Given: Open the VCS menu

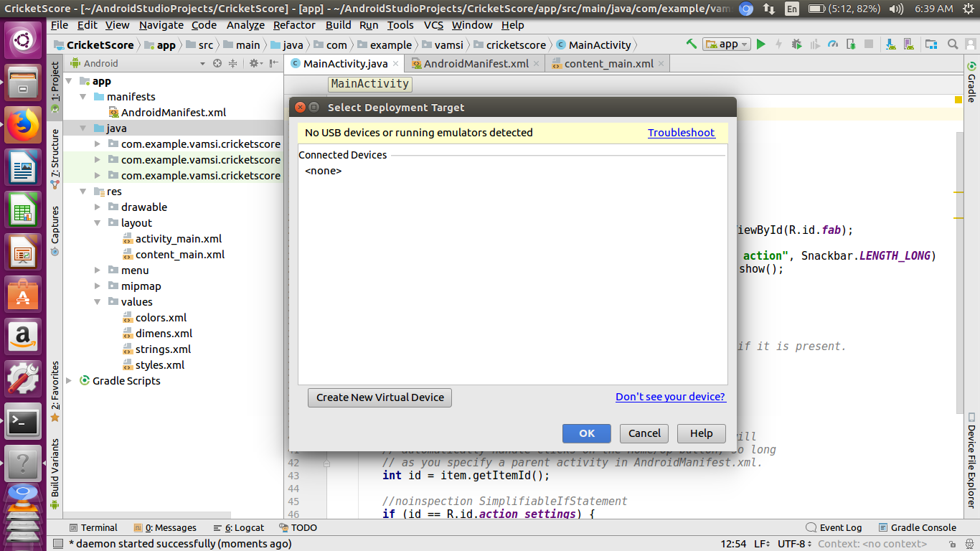Looking at the screenshot, I should point(433,24).
